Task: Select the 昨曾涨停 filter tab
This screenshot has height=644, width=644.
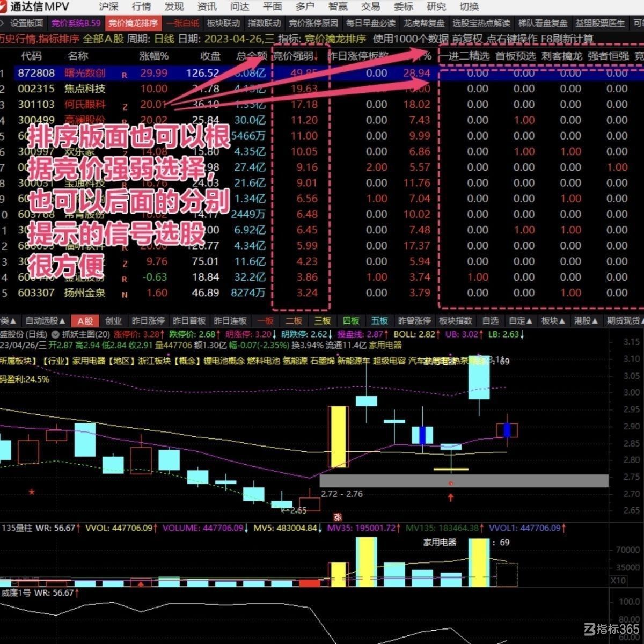Action: pos(414,321)
